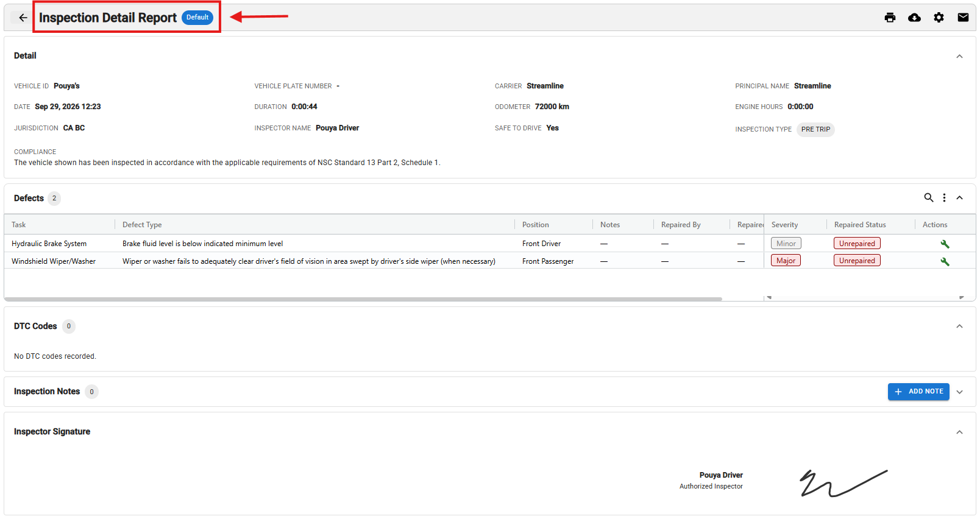Image resolution: width=980 pixels, height=519 pixels.
Task: Open Defects three-dot options menu
Action: pos(944,197)
